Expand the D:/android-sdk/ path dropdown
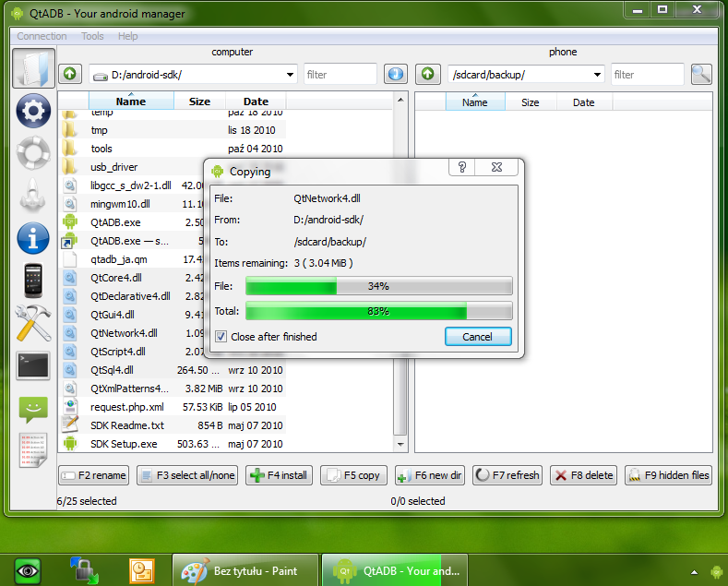The height and width of the screenshot is (586, 728). pyautogui.click(x=290, y=75)
